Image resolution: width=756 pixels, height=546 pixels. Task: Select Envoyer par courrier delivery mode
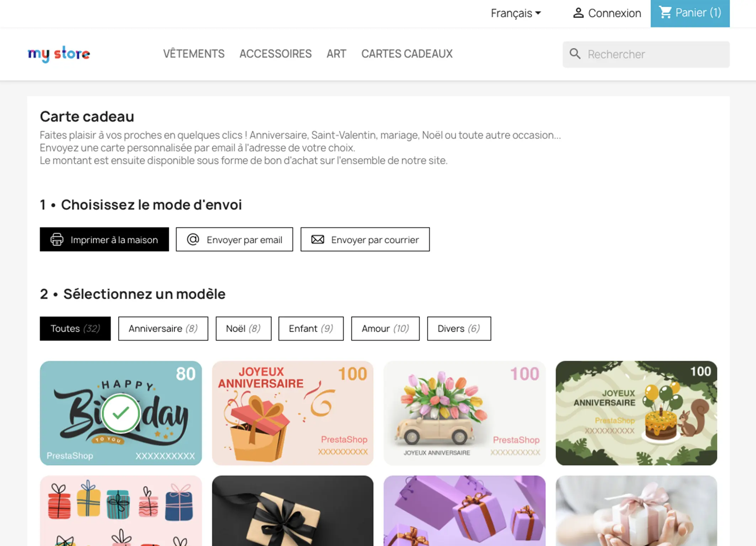pos(365,239)
